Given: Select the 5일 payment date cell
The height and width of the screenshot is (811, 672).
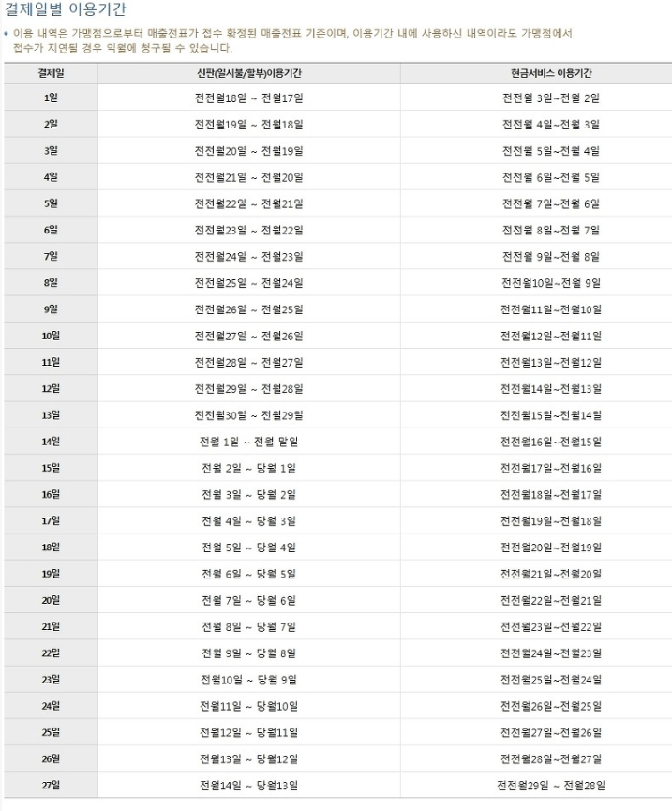Looking at the screenshot, I should pos(51,203).
